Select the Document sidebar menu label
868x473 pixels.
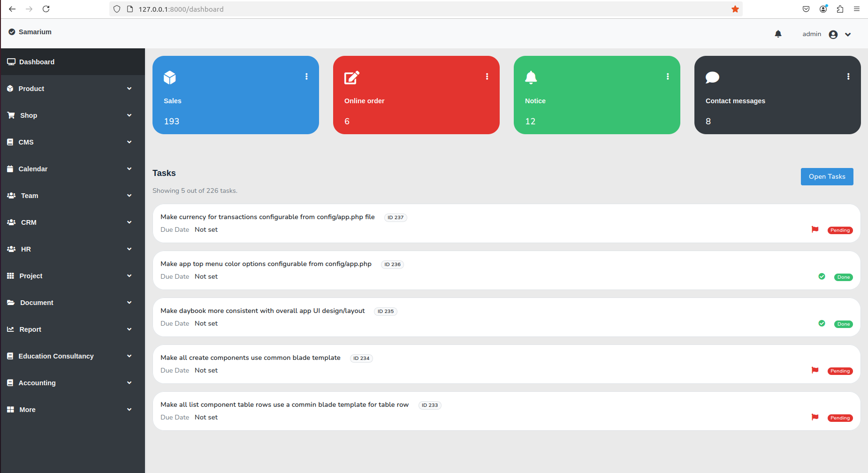[x=37, y=303]
